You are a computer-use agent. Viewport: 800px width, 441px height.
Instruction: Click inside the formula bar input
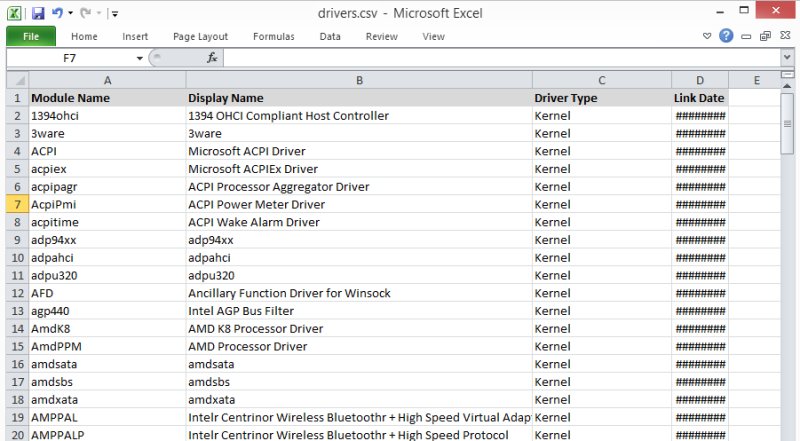pyautogui.click(x=500, y=58)
